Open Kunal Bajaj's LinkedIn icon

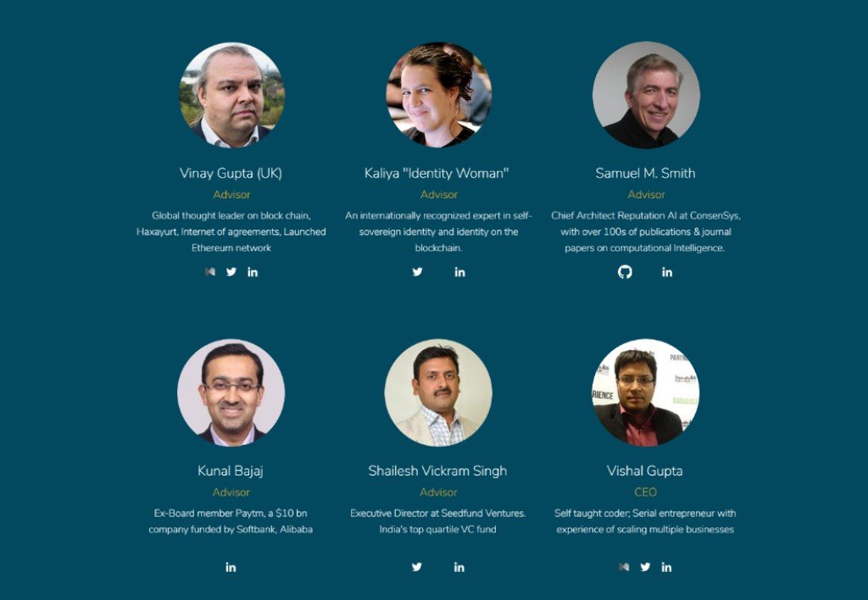(231, 567)
